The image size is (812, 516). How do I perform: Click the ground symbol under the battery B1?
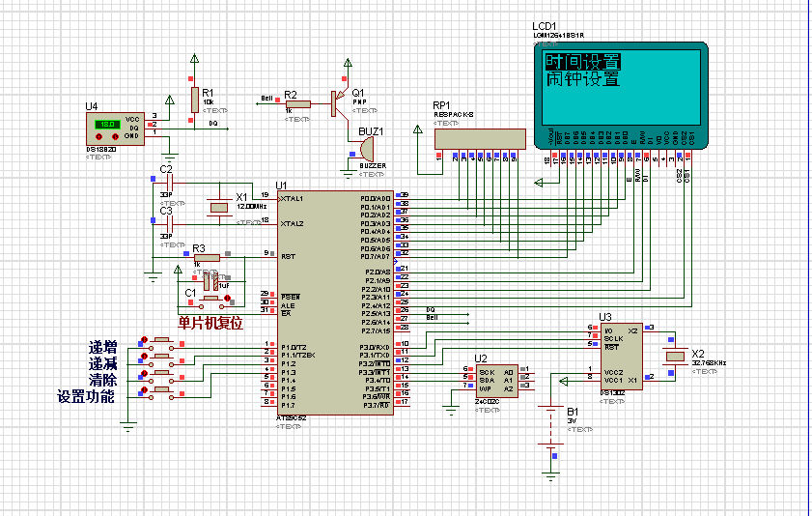[x=550, y=476]
